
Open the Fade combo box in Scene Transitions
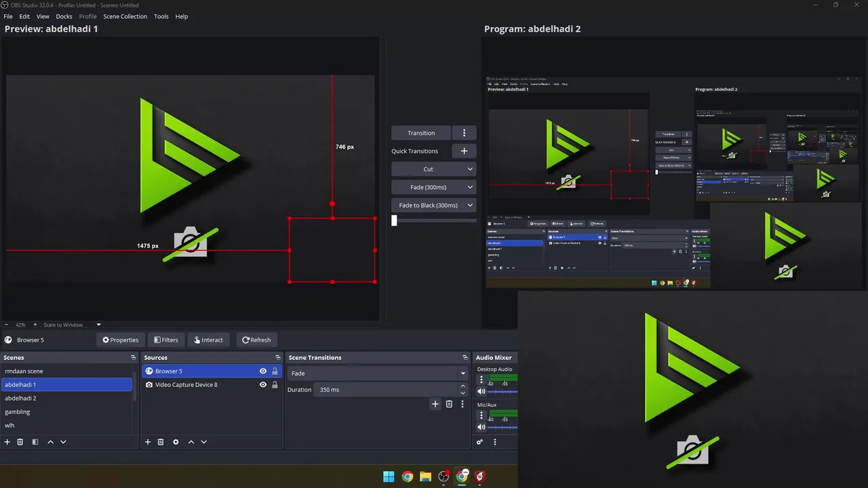point(378,373)
